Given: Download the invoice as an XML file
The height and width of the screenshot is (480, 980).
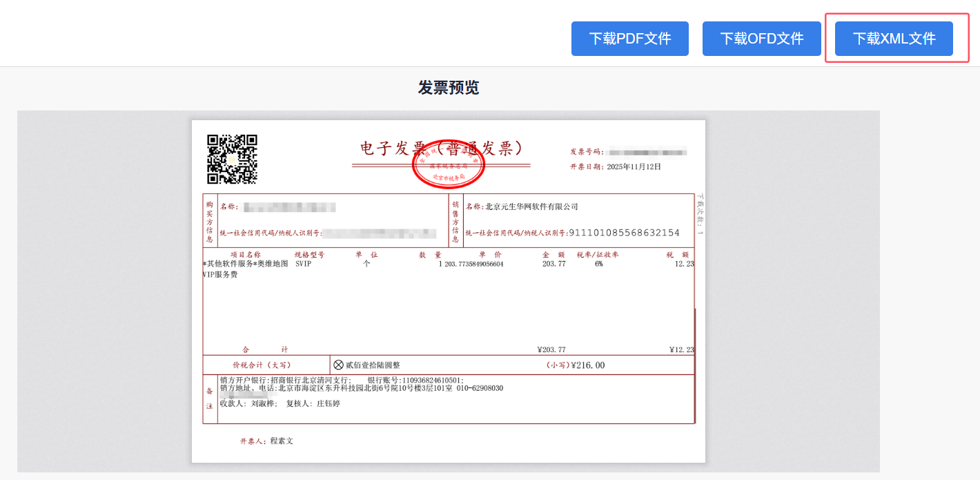Looking at the screenshot, I should pos(894,39).
